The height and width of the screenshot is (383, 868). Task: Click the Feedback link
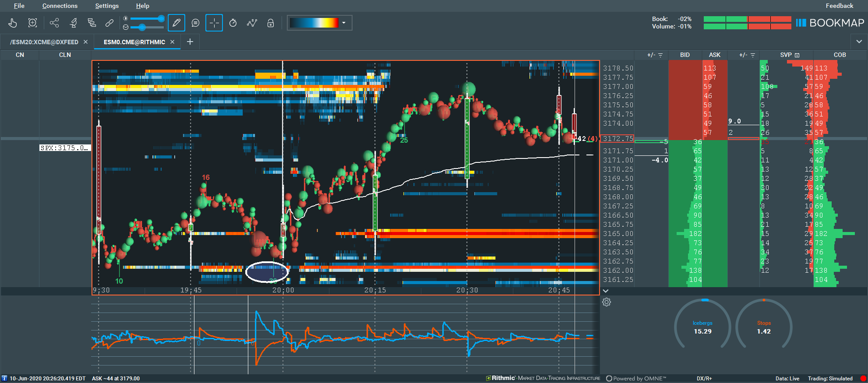tap(839, 6)
